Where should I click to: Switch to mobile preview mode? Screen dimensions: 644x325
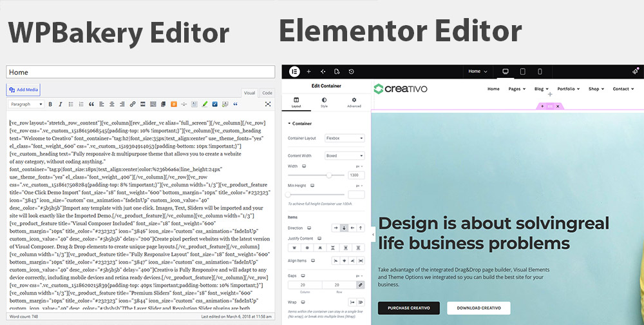(x=540, y=72)
